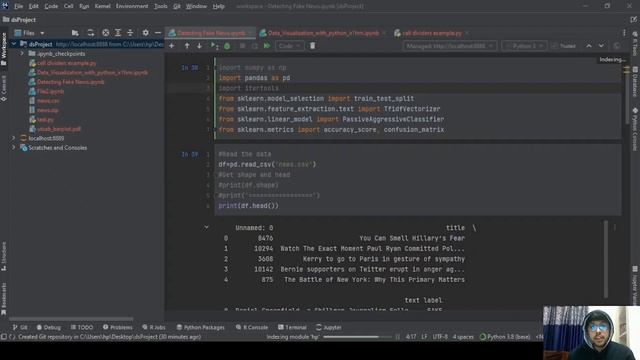Image resolution: width=640 pixels, height=360 pixels.
Task: Collapse all in the Files panel toolbar
Action: click(130, 33)
